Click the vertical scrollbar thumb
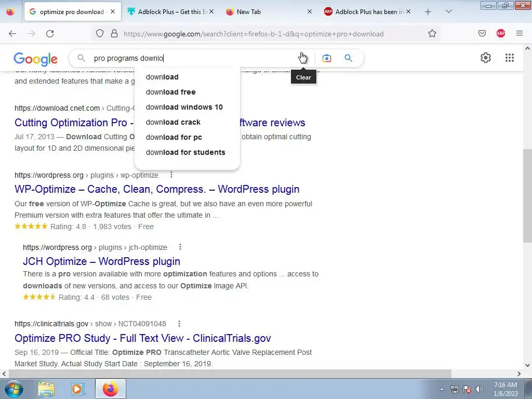 [527, 196]
